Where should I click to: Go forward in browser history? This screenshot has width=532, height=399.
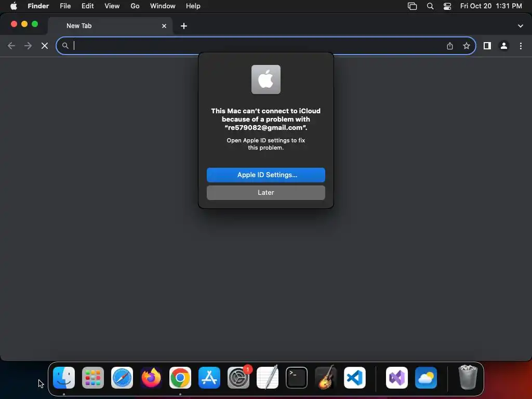coord(28,46)
